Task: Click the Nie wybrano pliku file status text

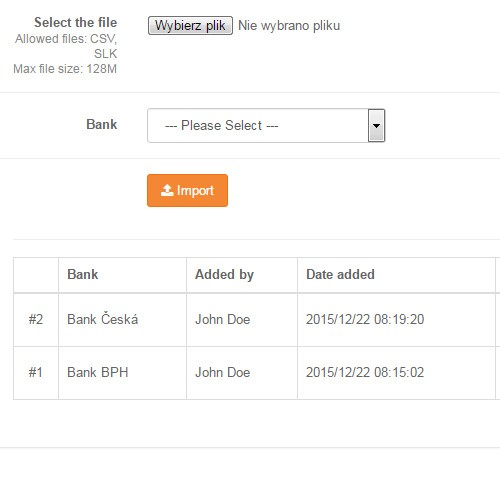Action: click(x=289, y=26)
